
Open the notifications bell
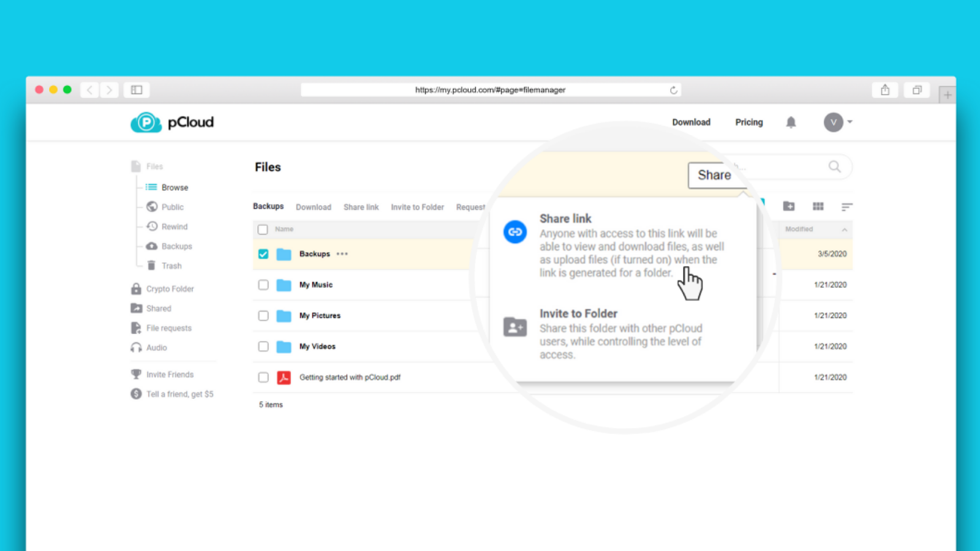791,122
